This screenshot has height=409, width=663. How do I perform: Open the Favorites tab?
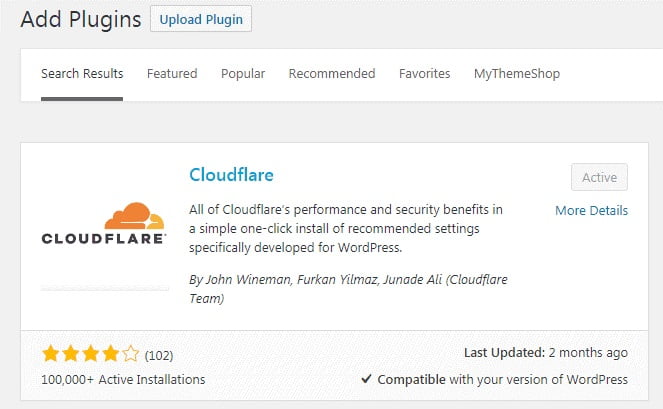click(425, 74)
